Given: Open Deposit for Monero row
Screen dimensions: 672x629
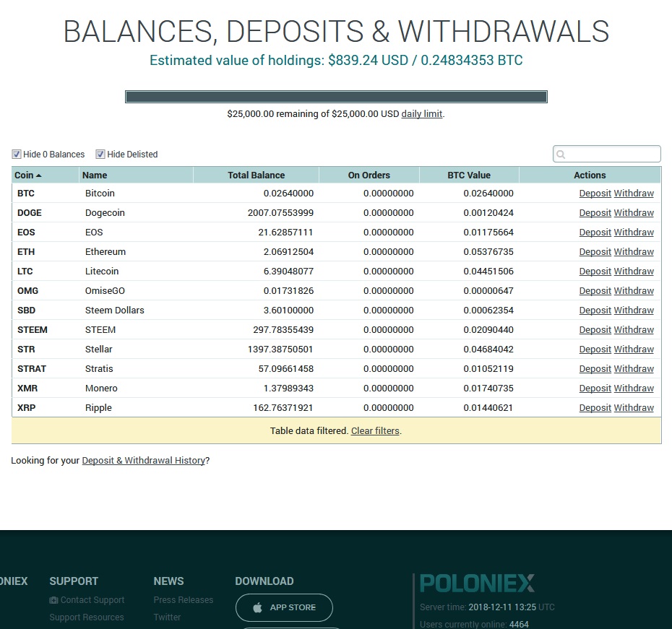Looking at the screenshot, I should coord(595,389).
